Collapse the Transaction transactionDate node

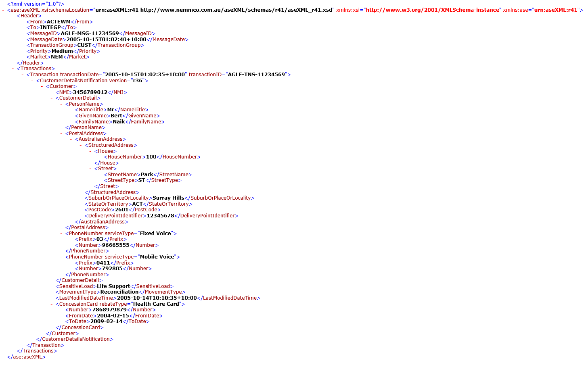[23, 75]
